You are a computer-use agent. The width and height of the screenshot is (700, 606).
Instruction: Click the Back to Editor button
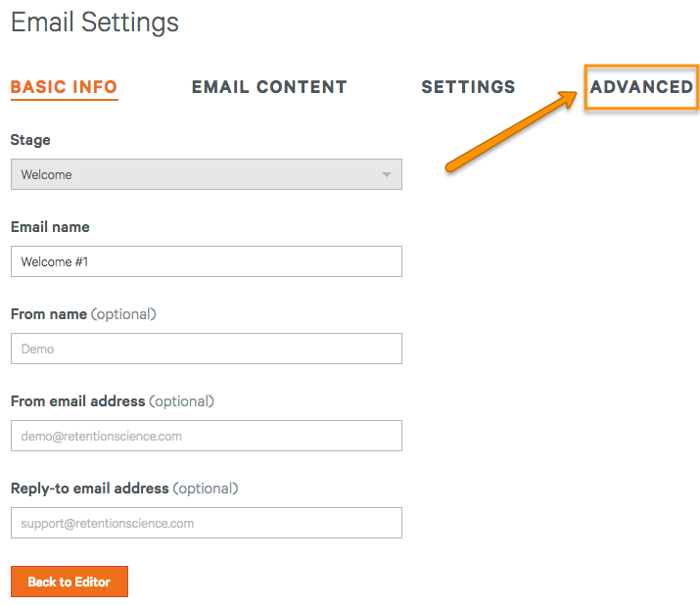[70, 582]
